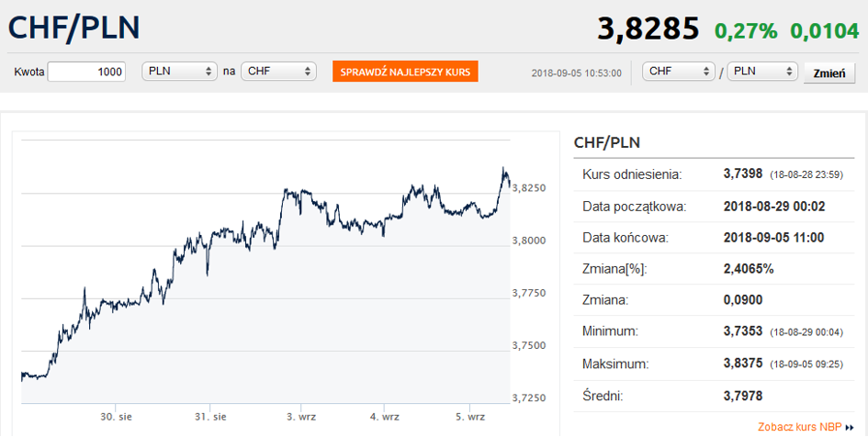Click the Kwota amount input field
This screenshot has width=868, height=437.
coord(87,72)
